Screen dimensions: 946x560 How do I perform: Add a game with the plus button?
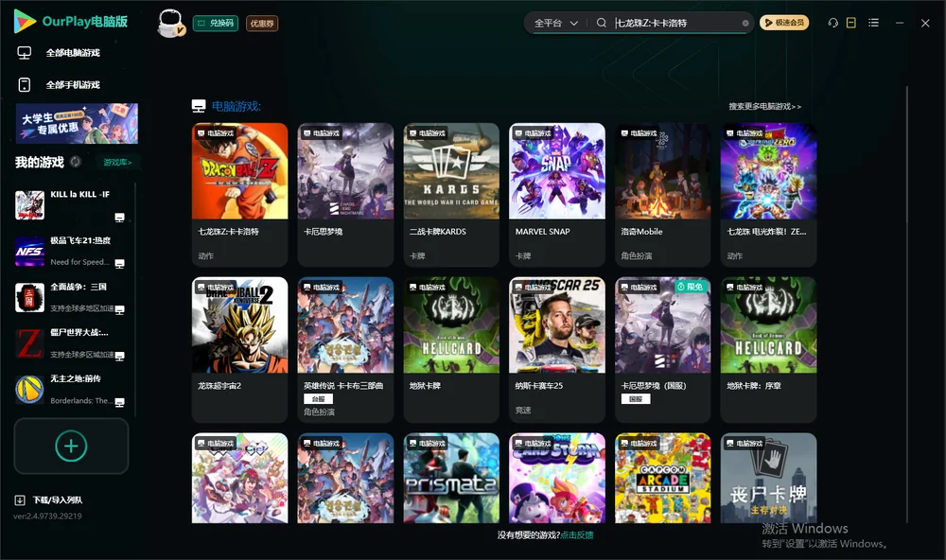pos(71,446)
